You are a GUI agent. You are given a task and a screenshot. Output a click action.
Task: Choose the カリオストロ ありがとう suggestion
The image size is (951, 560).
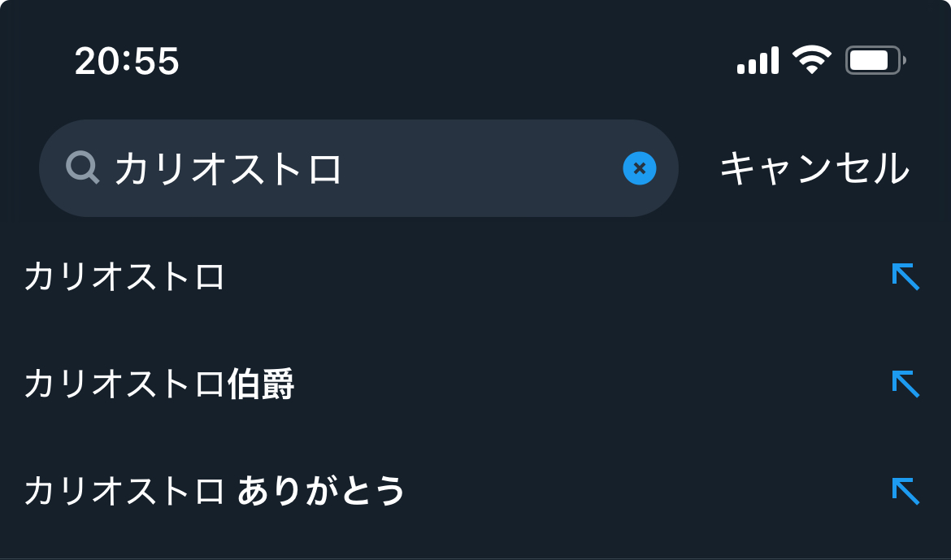[x=214, y=491]
